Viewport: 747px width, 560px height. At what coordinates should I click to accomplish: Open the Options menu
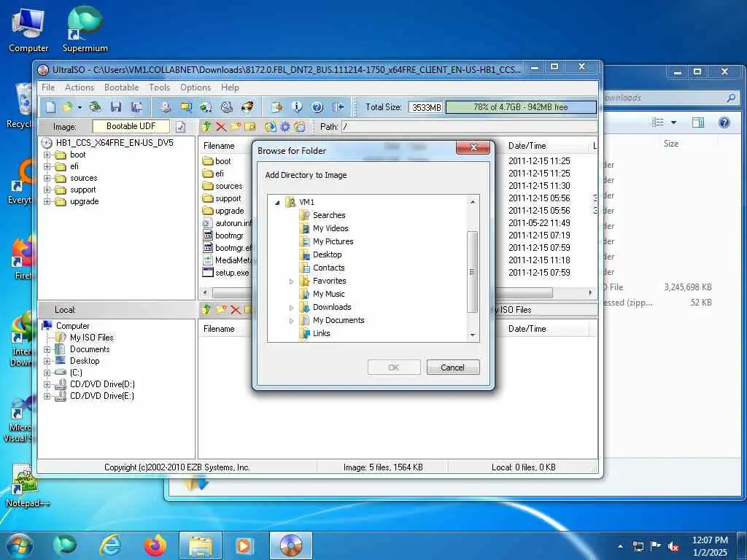click(196, 87)
